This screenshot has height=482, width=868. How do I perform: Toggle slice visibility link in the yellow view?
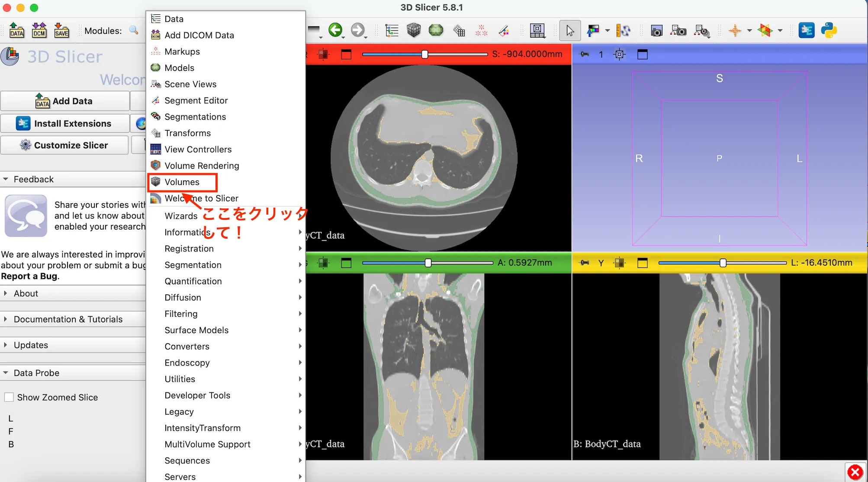(x=620, y=263)
